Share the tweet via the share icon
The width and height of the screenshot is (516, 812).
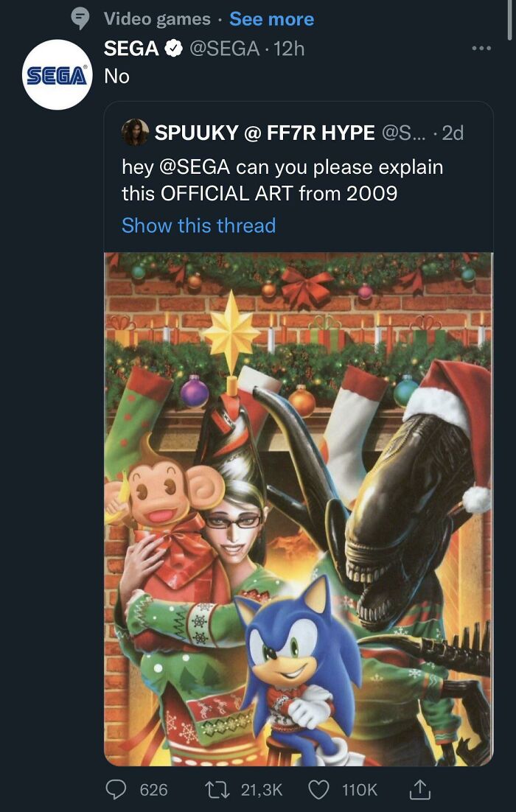(419, 788)
